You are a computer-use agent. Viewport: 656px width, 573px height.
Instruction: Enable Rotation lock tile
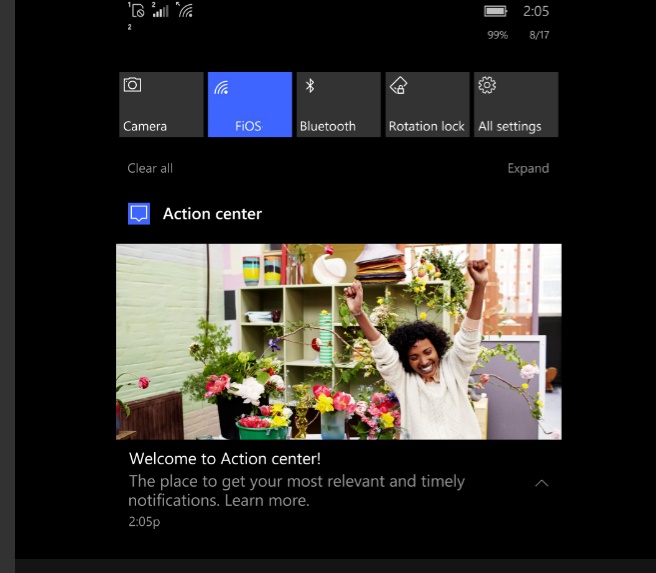click(427, 104)
